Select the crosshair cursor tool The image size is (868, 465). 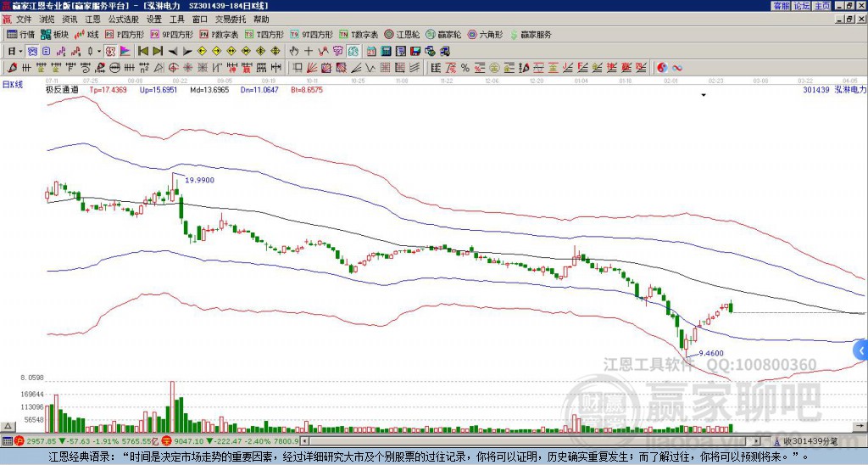tap(309, 52)
